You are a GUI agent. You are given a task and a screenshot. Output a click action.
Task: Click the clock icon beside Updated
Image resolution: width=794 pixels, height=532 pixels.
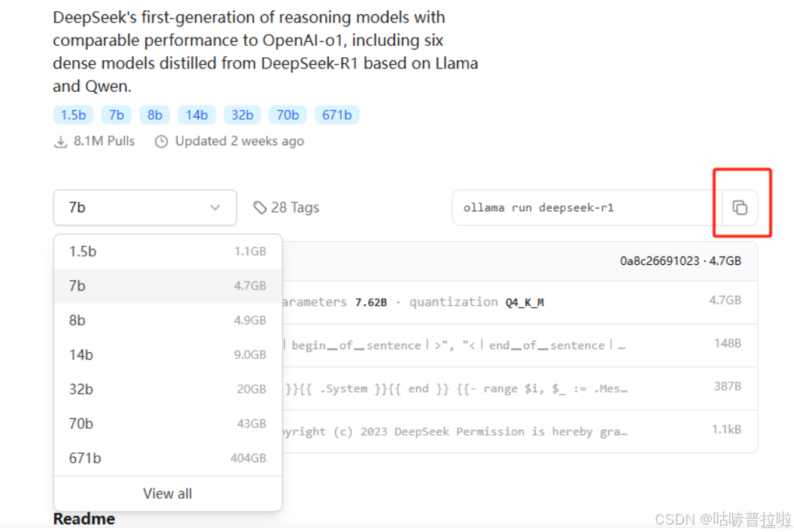(161, 141)
